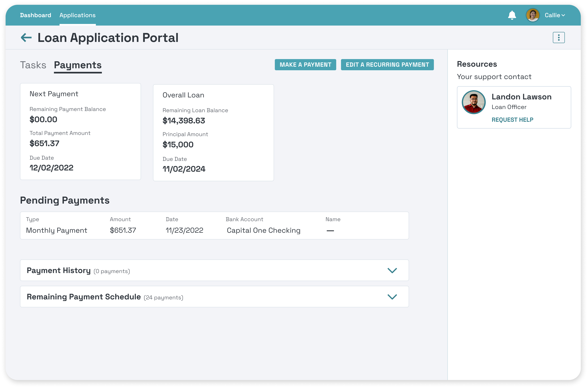Click the Request Help link
Image resolution: width=588 pixels, height=388 pixels.
pos(512,120)
